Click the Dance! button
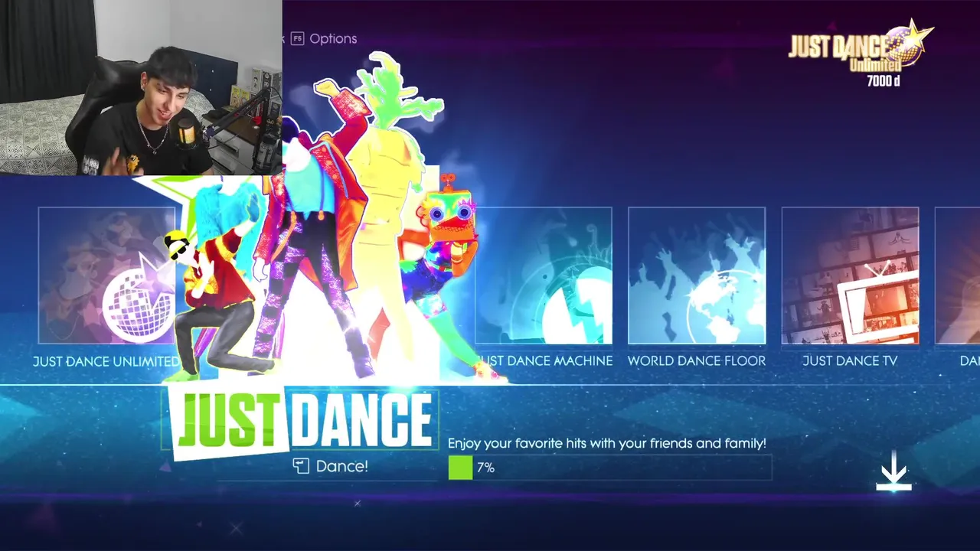 (x=331, y=466)
